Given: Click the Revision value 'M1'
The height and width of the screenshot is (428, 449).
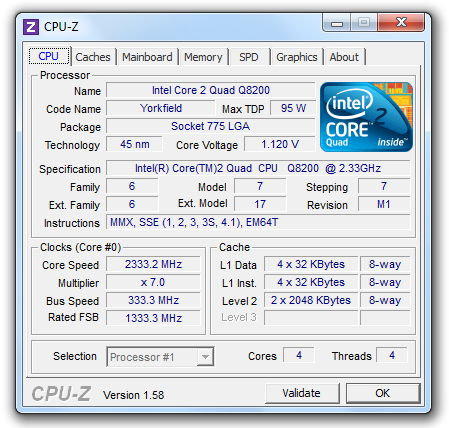Looking at the screenshot, I should click(x=384, y=204).
